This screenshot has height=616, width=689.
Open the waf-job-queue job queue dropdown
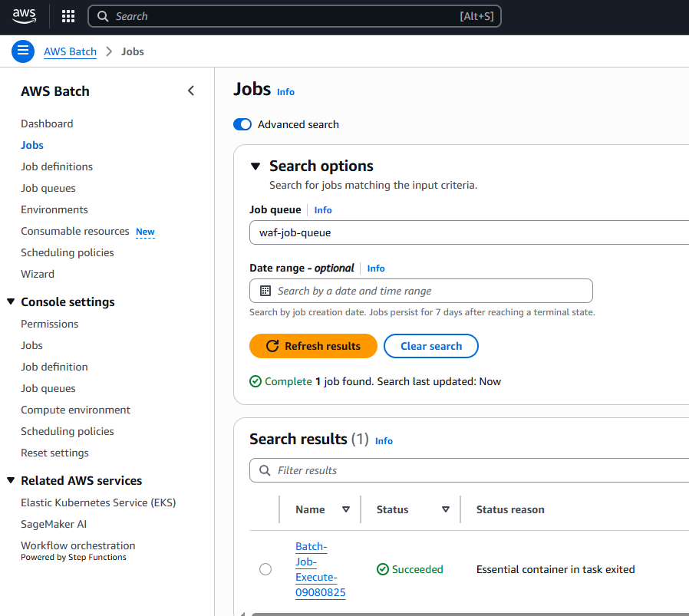(468, 232)
